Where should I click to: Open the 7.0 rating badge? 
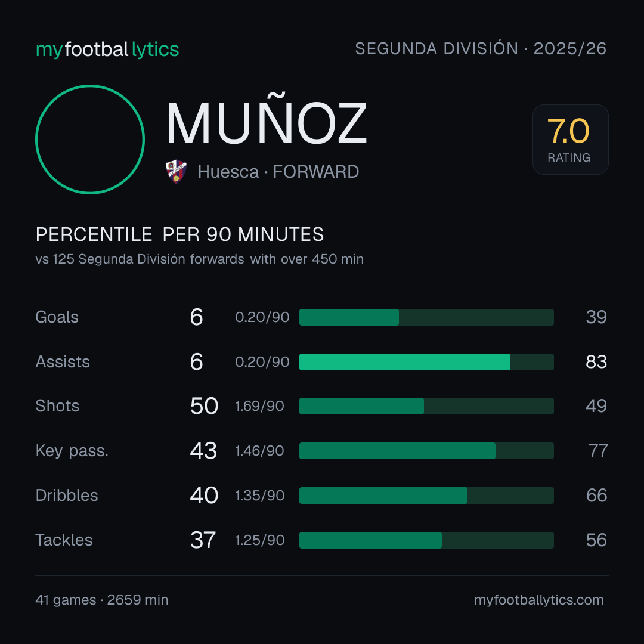[x=571, y=140]
